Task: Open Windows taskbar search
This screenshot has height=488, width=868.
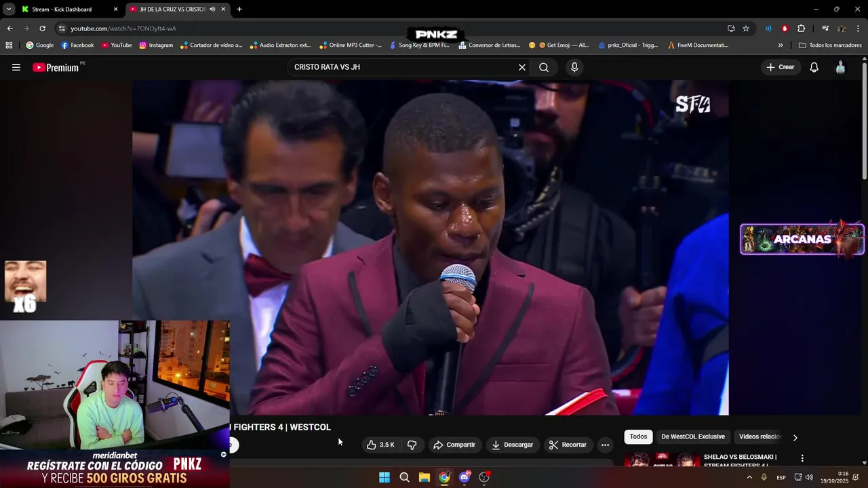Action: tap(404, 477)
